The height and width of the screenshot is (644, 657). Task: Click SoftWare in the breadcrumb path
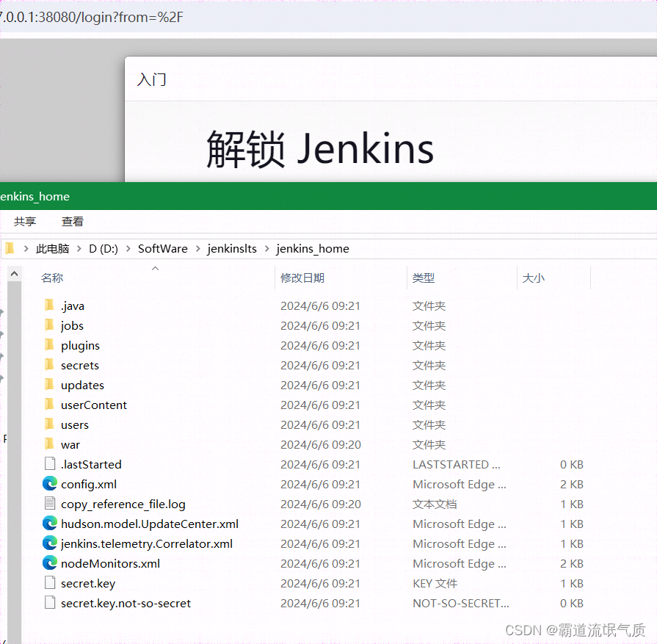click(162, 248)
